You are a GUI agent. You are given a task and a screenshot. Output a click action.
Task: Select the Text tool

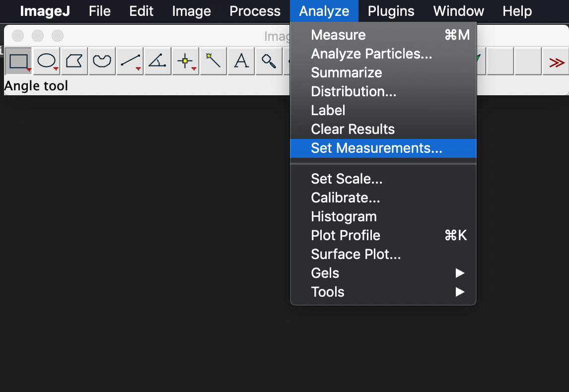(241, 62)
